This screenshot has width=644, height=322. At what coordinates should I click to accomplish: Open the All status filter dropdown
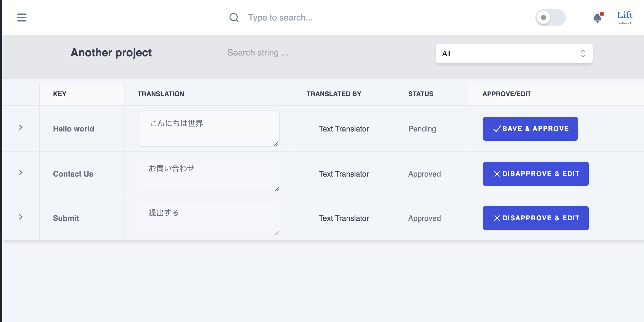pyautogui.click(x=514, y=54)
